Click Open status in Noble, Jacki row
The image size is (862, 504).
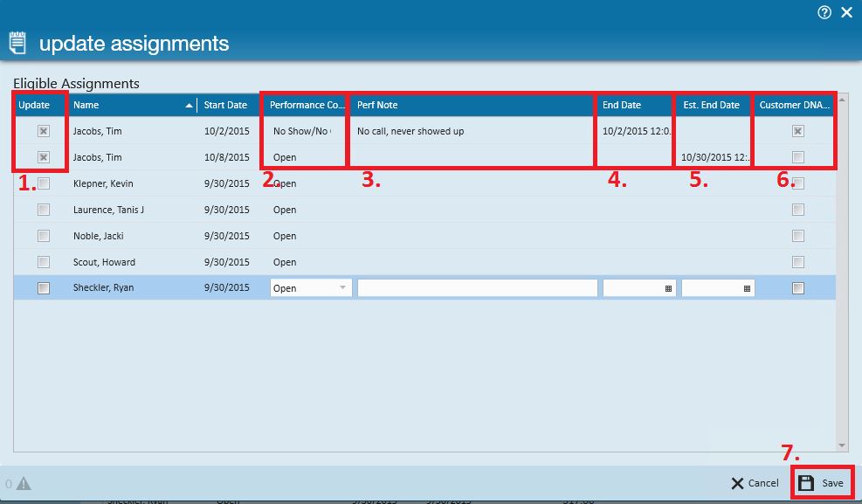click(285, 236)
